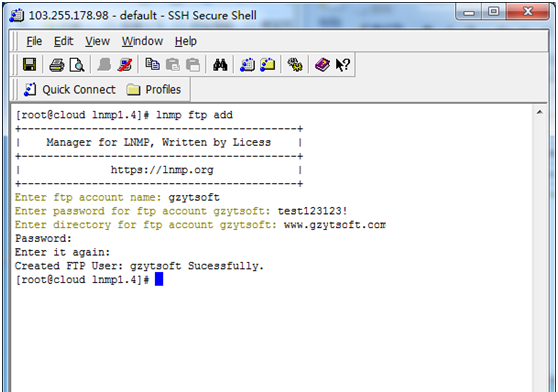
Task: Click the terminal cursor at the prompt
Action: pos(159,279)
